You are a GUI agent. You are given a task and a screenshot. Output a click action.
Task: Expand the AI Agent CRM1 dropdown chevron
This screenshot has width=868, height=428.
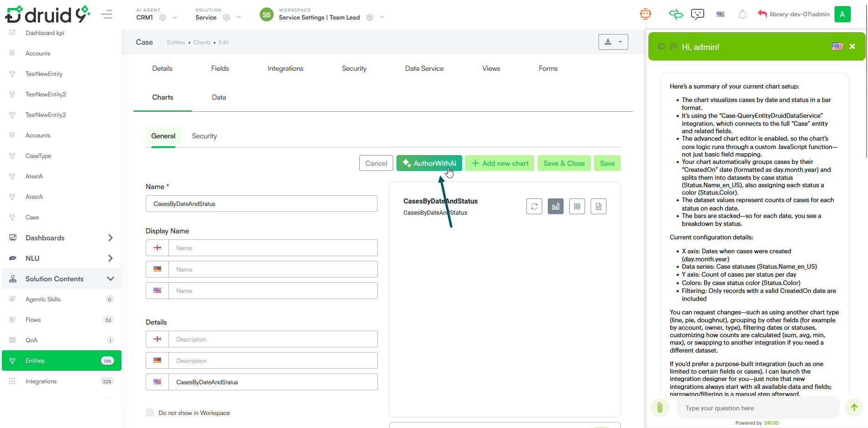pos(175,18)
